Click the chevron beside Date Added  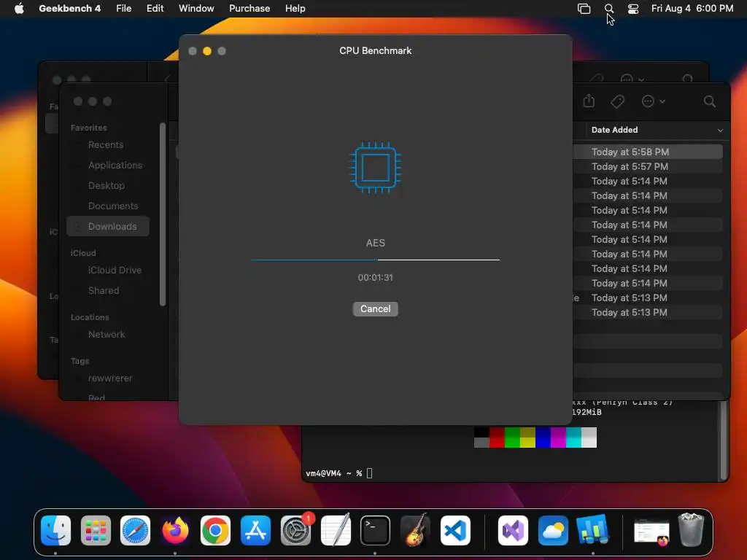(720, 131)
